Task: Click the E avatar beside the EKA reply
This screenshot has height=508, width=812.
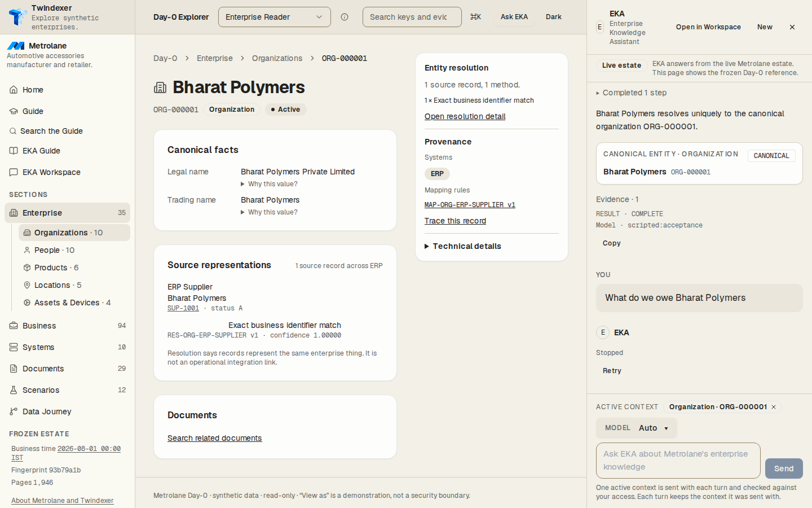Action: tap(603, 332)
